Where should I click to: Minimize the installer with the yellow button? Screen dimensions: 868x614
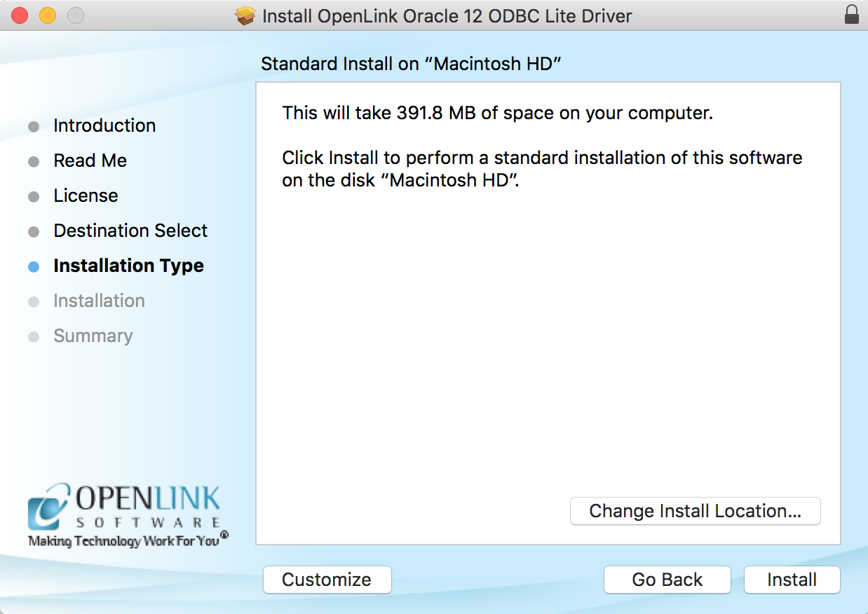pos(47,15)
